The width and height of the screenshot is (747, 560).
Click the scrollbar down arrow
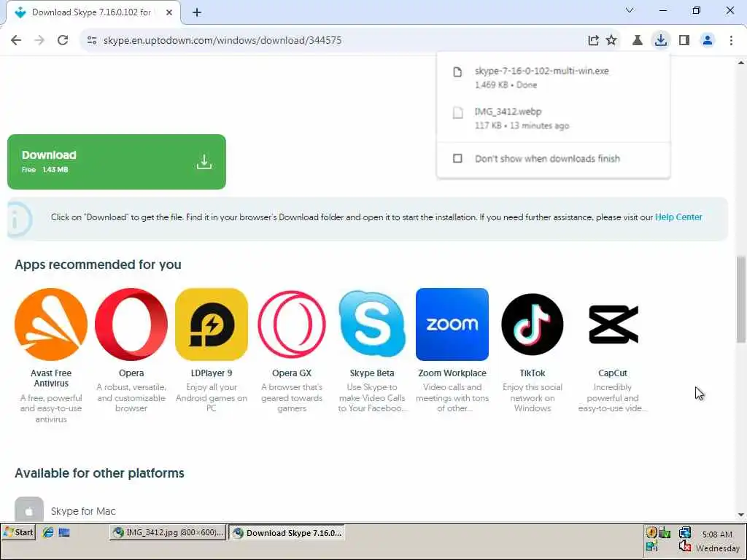click(741, 515)
